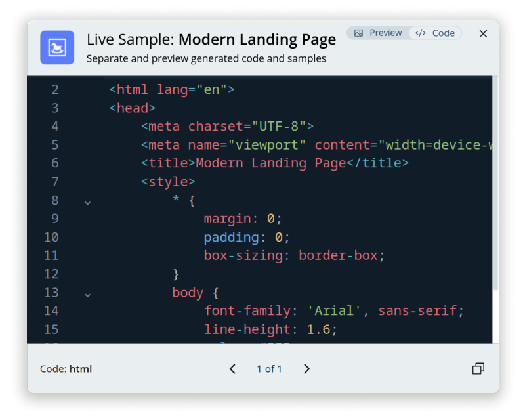The image size is (525, 420).
Task: Click the Modern Landing Page title text
Action: coord(257,39)
